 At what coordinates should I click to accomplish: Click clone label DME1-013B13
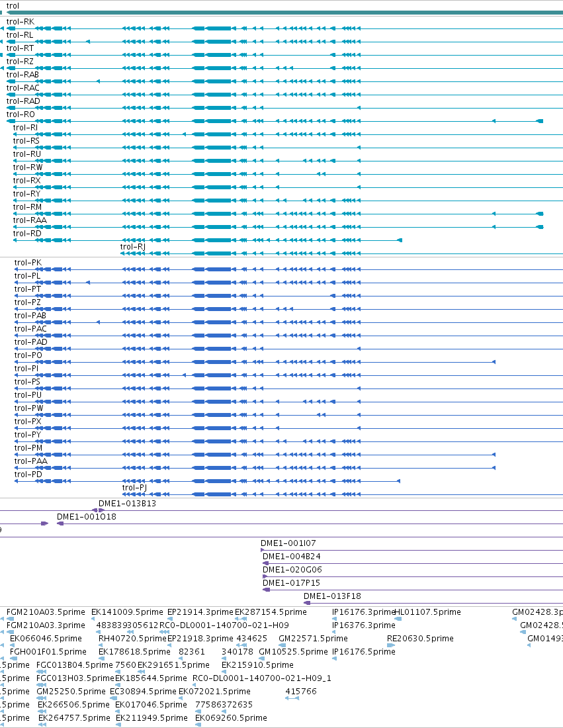coord(127,504)
